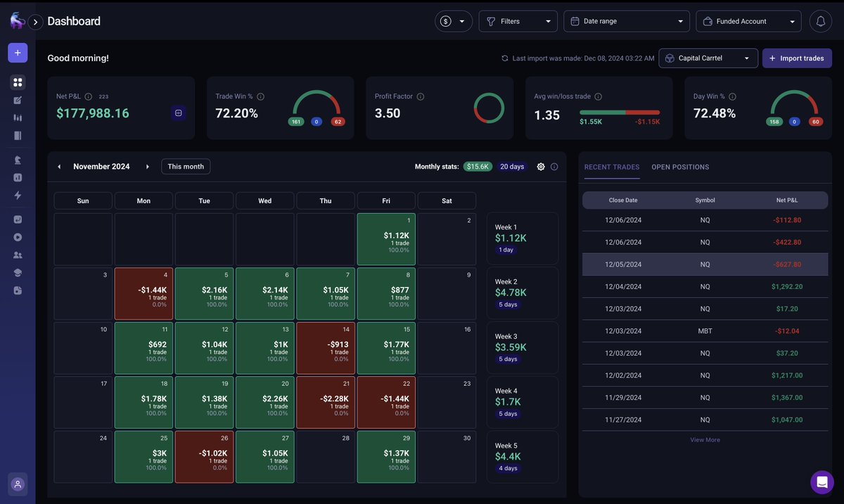Viewport: 844px width, 504px height.
Task: Select the Week 3 summary card $3.59K
Action: click(x=523, y=348)
